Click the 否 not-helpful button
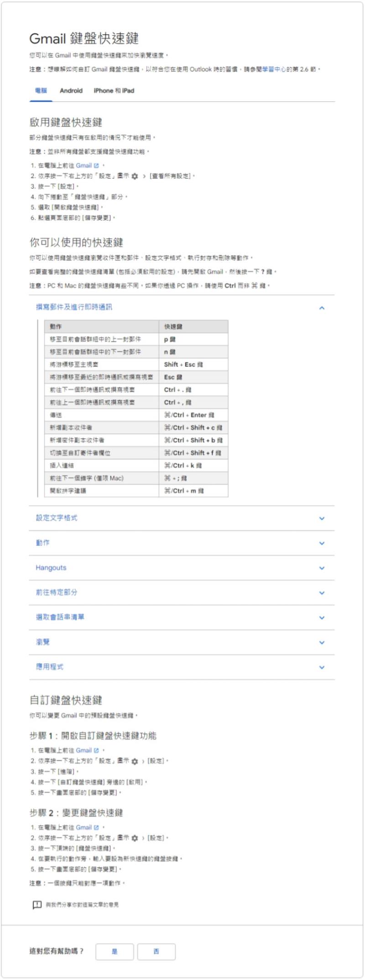The width and height of the screenshot is (365, 980). coord(156,952)
